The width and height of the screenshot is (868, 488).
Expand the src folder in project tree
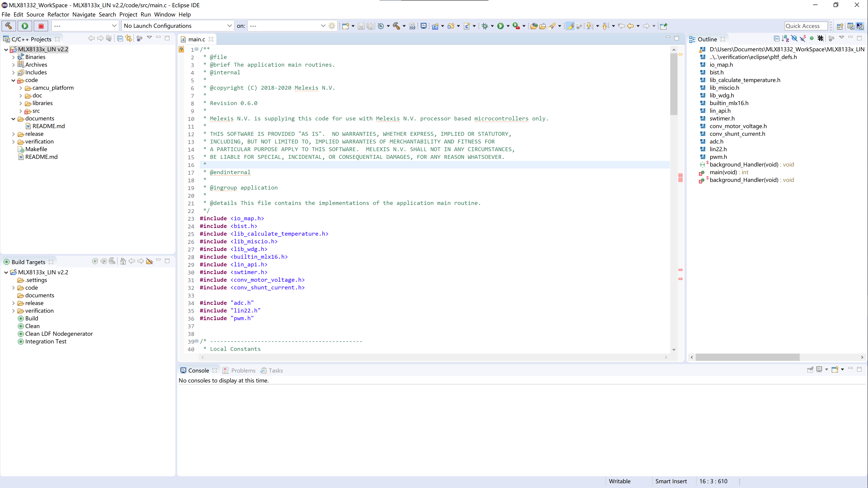(x=21, y=111)
